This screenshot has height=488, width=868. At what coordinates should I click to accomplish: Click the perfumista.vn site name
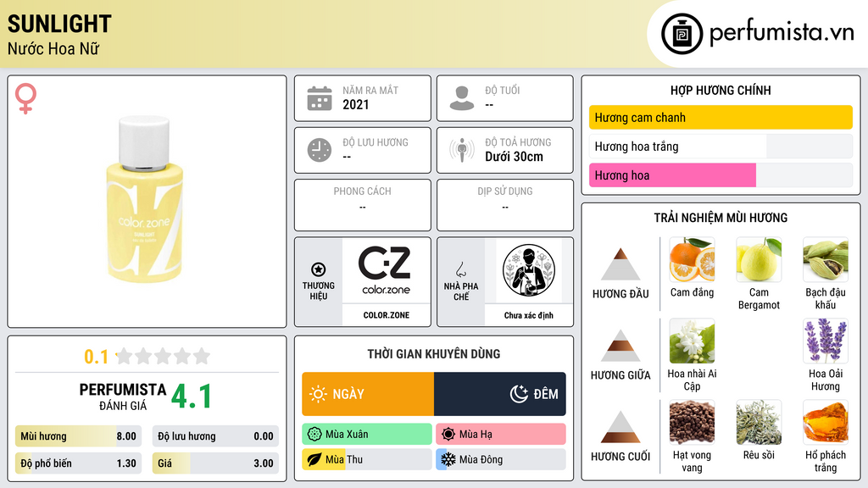coord(782,33)
